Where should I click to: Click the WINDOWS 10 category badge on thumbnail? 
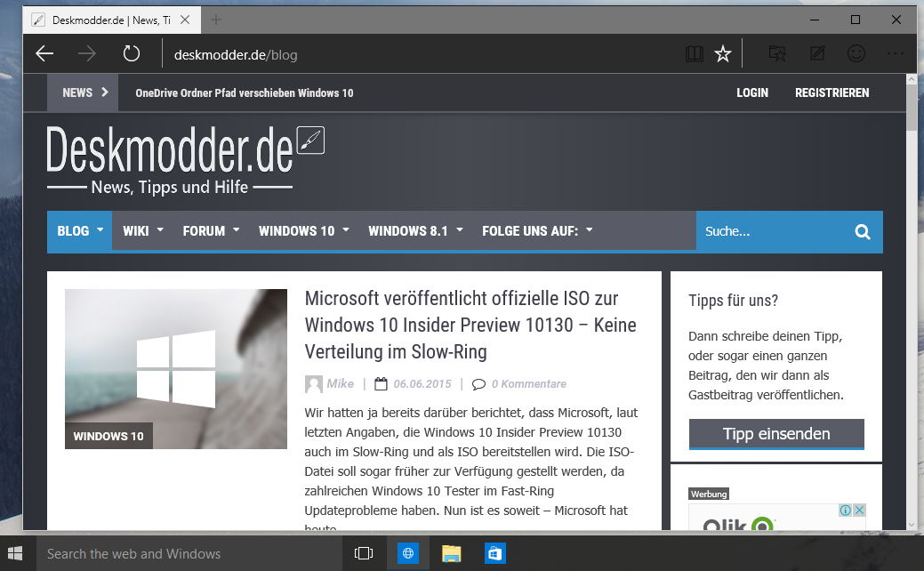click(108, 436)
